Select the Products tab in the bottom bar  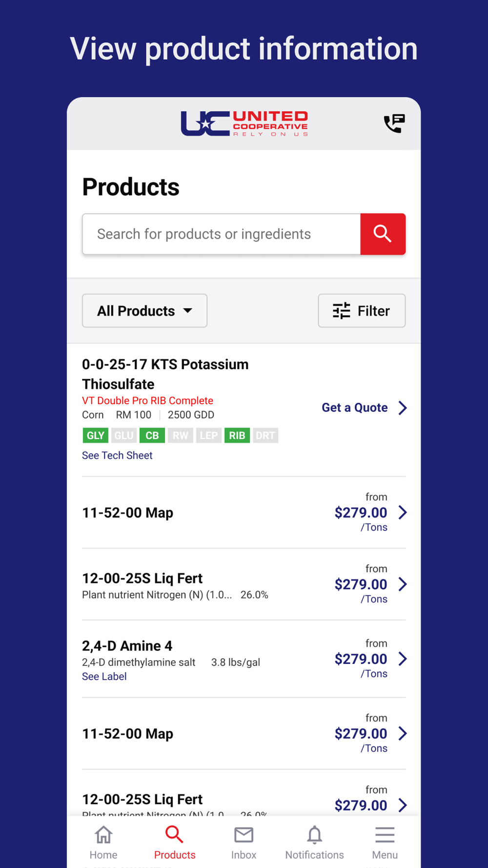point(175,843)
